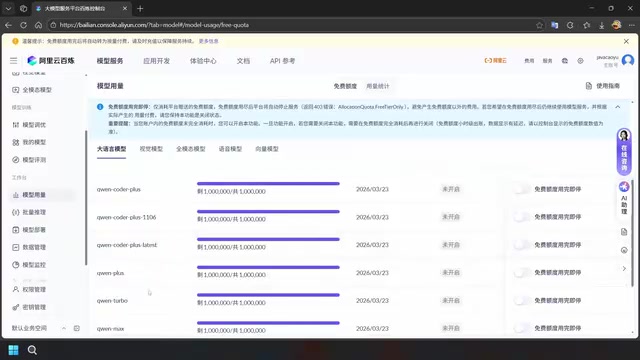Image resolution: width=640 pixels, height=360 pixels.
Task: Click browser address bar URL
Action: click(x=154, y=25)
